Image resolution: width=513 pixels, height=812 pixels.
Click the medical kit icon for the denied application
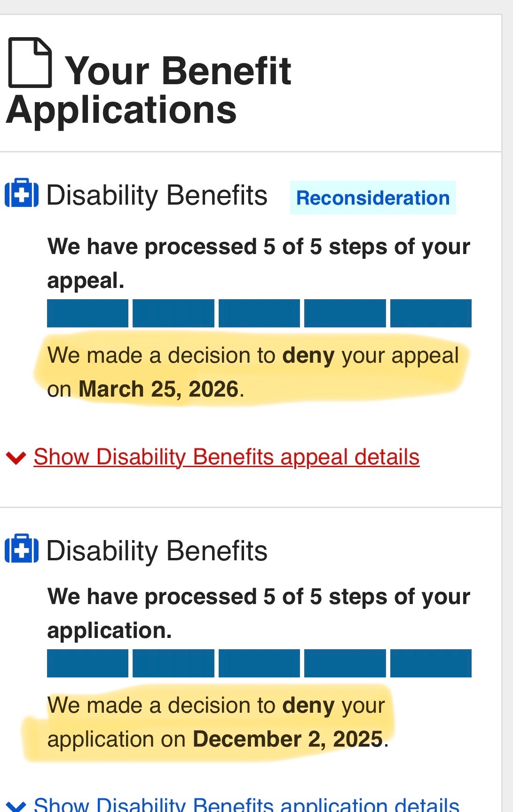22,549
